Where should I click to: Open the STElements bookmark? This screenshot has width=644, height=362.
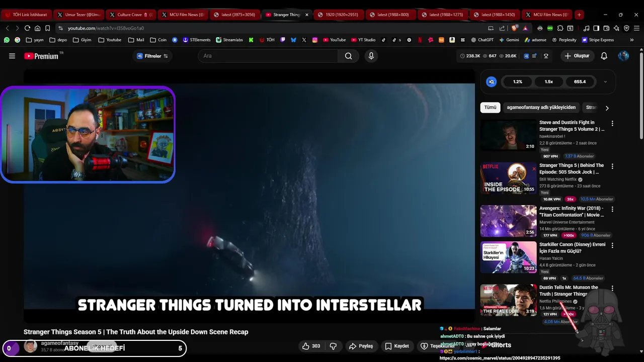point(197,40)
